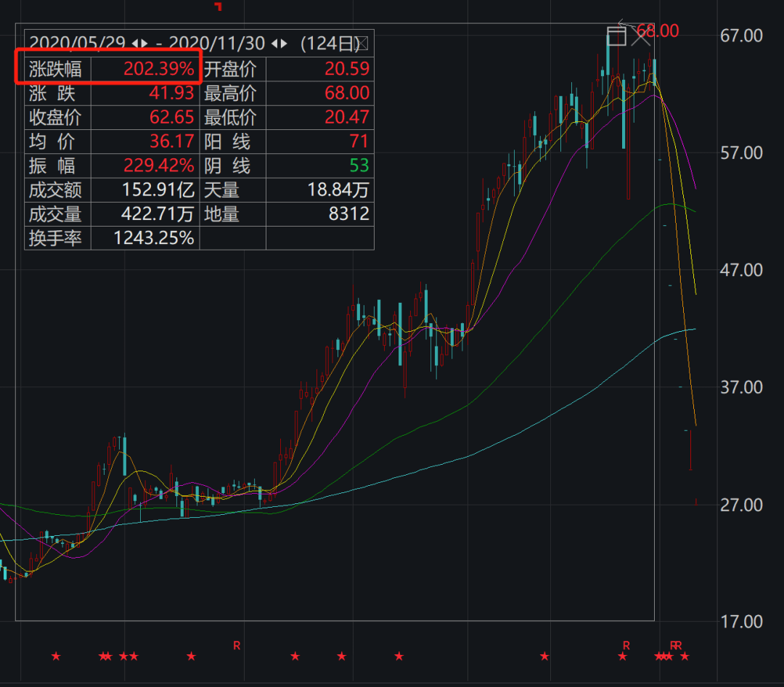Step the start date 2020/05/29 forward
Screen dimensions: 784x687
144,44
